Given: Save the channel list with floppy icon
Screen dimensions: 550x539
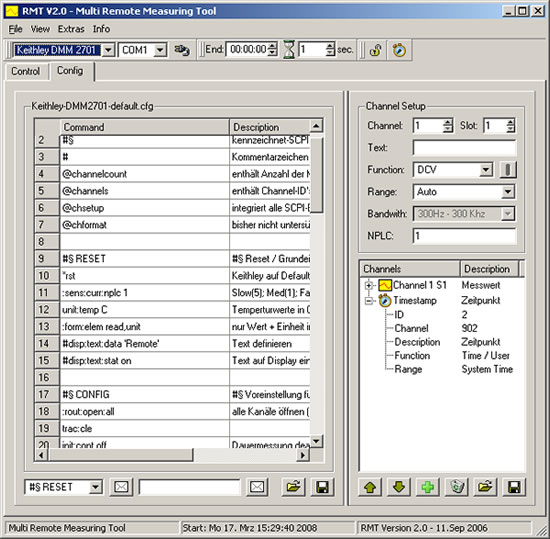Looking at the screenshot, I should (514, 487).
